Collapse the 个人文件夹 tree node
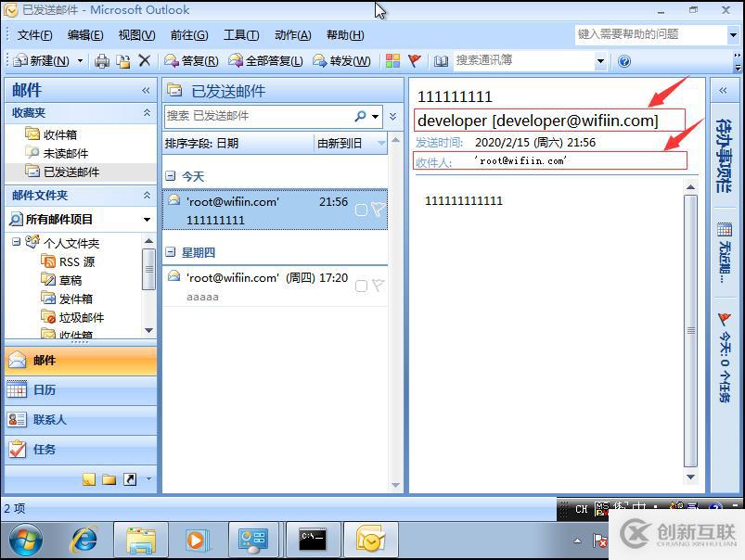The height and width of the screenshot is (560, 745). pyautogui.click(x=16, y=242)
